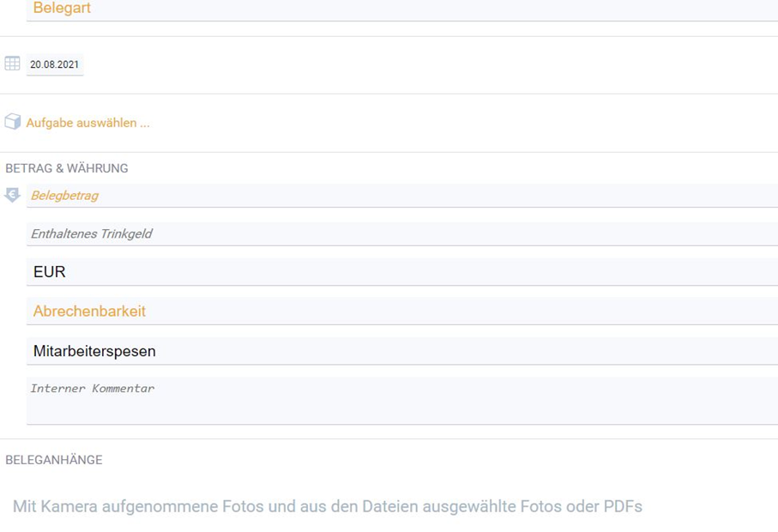Click the cube task icon

[x=12, y=122]
